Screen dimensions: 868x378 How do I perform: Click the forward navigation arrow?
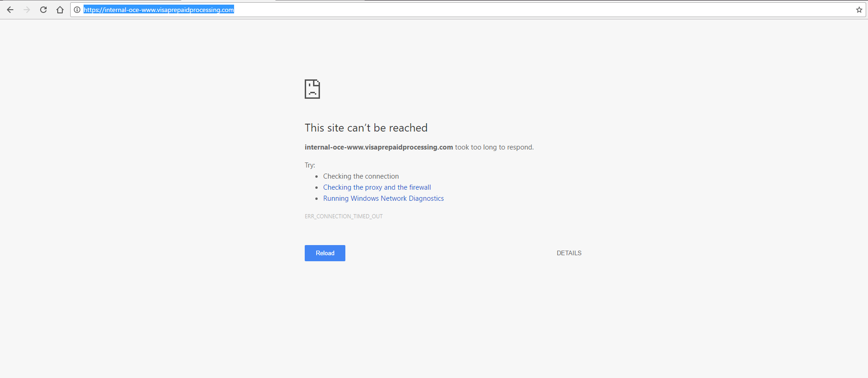click(x=27, y=10)
